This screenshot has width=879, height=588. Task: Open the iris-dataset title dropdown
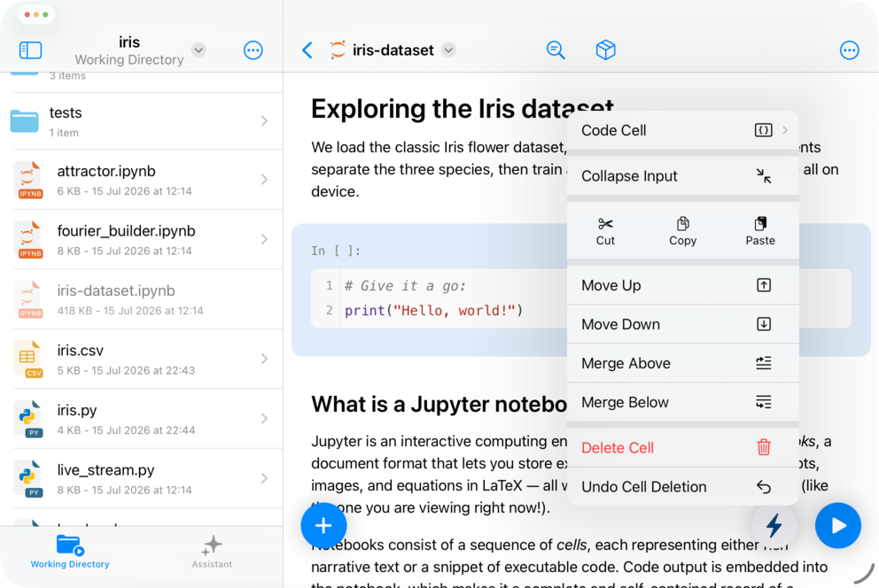pos(447,50)
